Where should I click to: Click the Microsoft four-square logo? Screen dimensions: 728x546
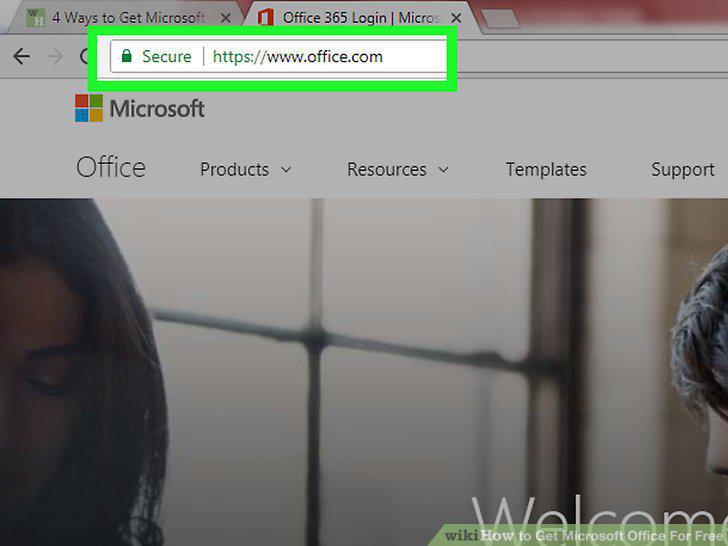tap(89, 108)
